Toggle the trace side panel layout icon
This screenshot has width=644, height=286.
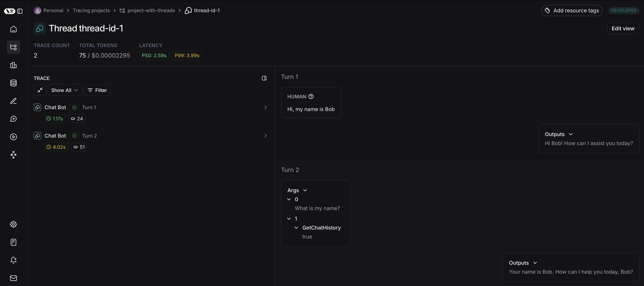264,78
